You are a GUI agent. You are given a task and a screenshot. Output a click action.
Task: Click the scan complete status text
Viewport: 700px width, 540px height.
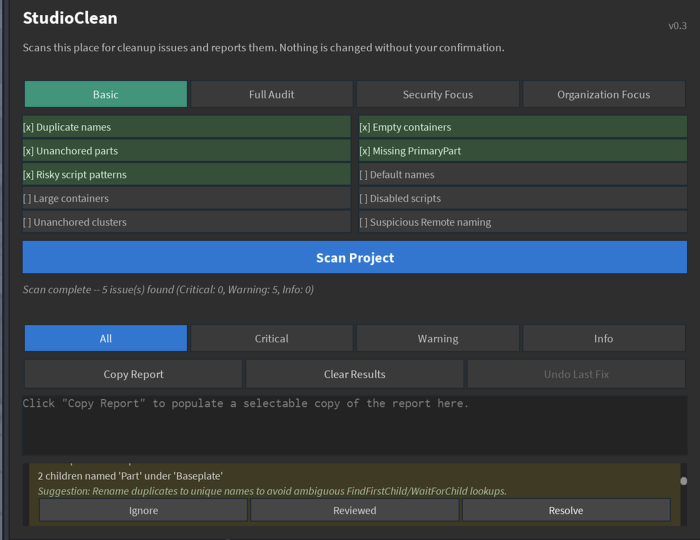pyautogui.click(x=168, y=290)
